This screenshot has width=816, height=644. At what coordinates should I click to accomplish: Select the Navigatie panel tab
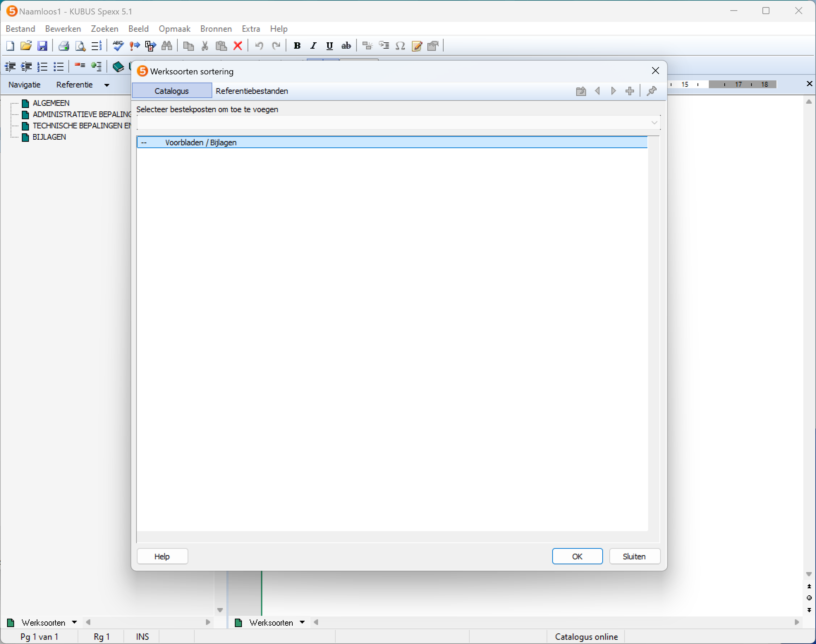[24, 84]
